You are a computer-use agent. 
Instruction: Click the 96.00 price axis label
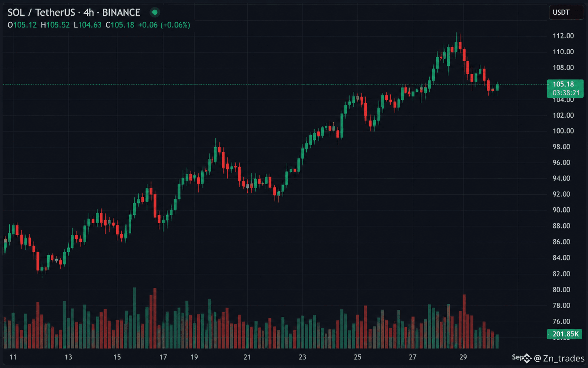[561, 163]
